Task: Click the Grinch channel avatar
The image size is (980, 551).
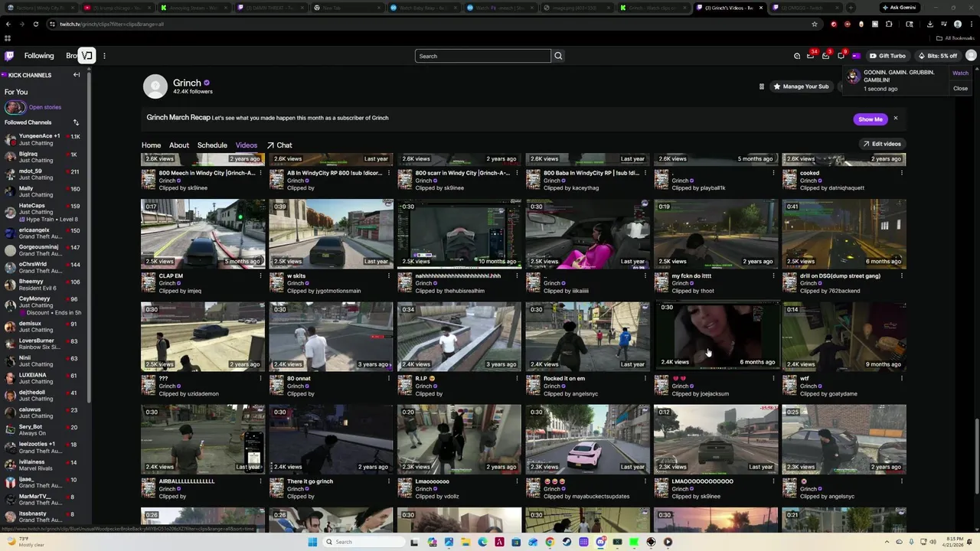Action: 155,86
